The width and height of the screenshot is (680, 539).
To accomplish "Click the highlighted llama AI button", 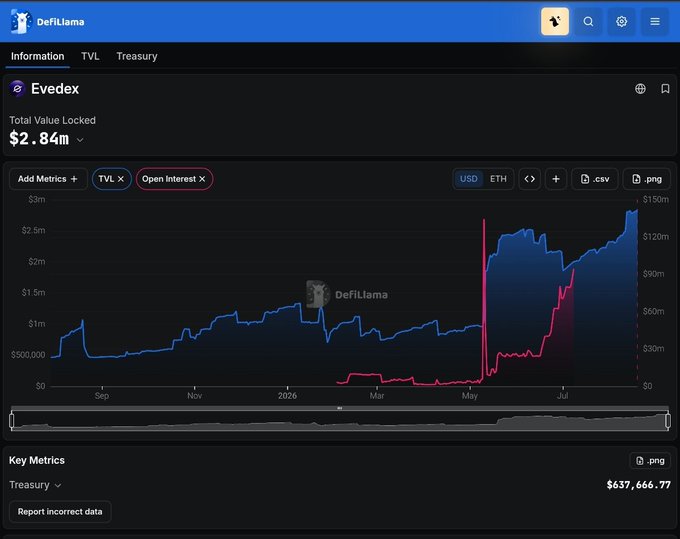I will (555, 21).
